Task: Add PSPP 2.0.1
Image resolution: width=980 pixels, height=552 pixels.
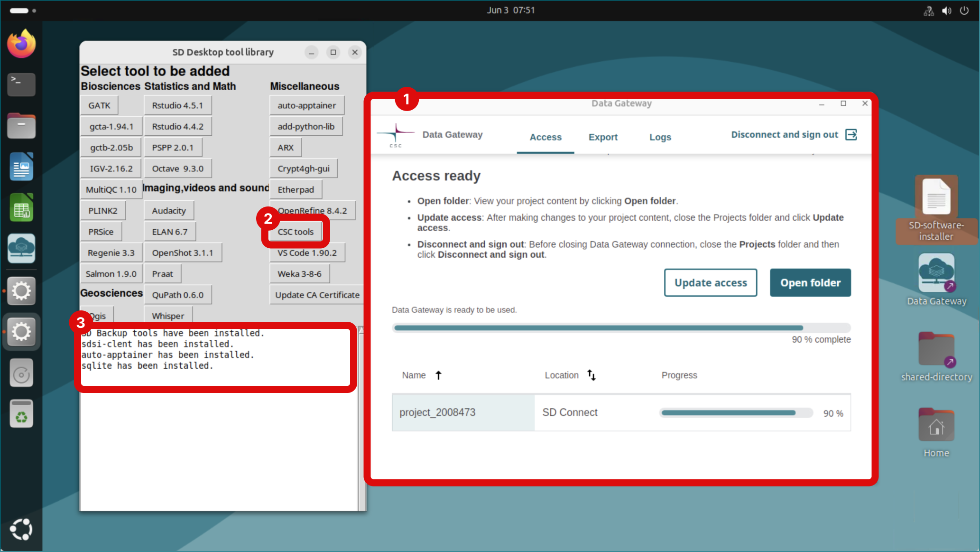Action: click(173, 148)
